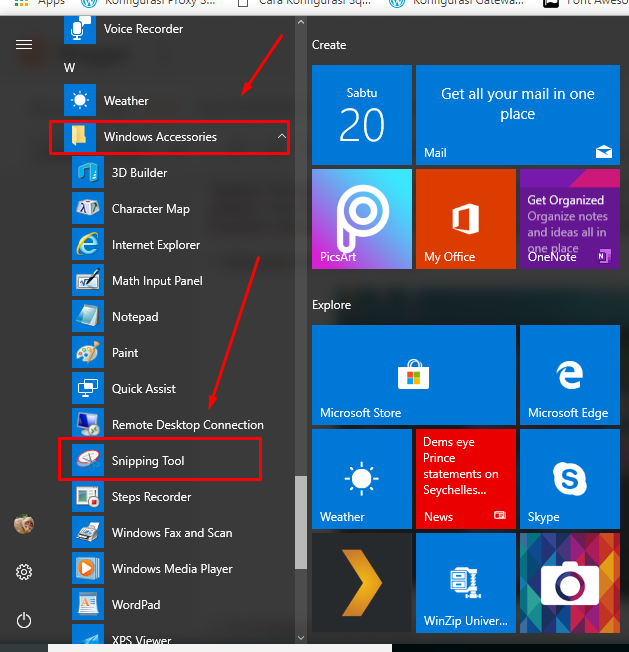Click the app list scroll down arrow
The height and width of the screenshot is (652, 629).
[301, 637]
